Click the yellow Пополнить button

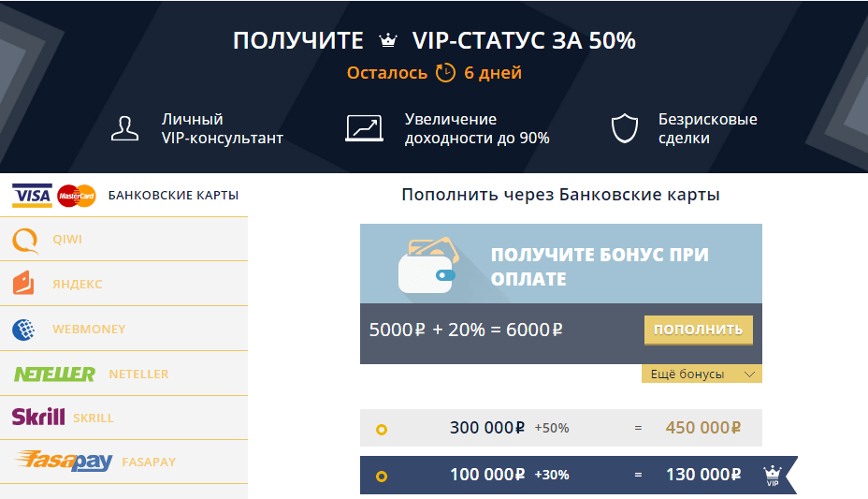pos(698,330)
